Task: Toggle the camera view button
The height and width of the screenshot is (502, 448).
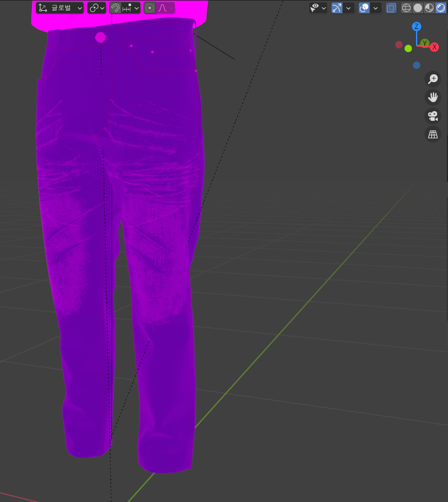Action: point(433,116)
